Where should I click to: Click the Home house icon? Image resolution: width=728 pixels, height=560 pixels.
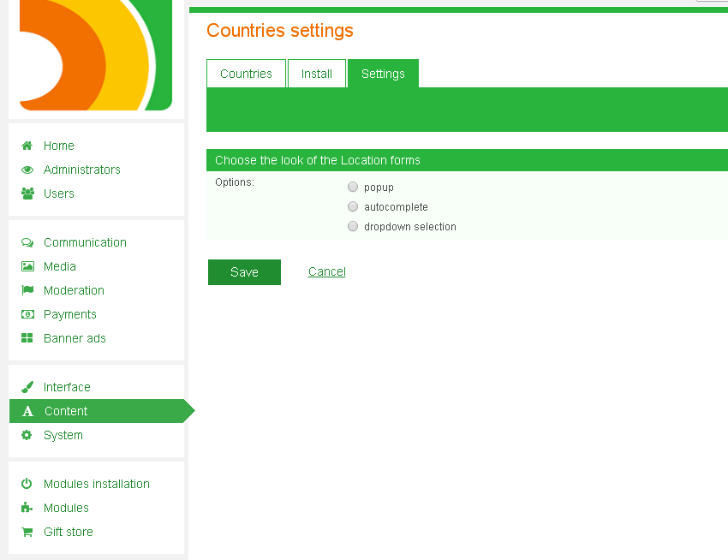(x=27, y=146)
